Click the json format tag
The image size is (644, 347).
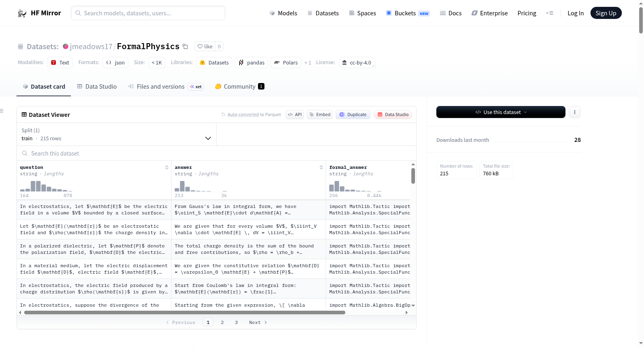pyautogui.click(x=116, y=62)
